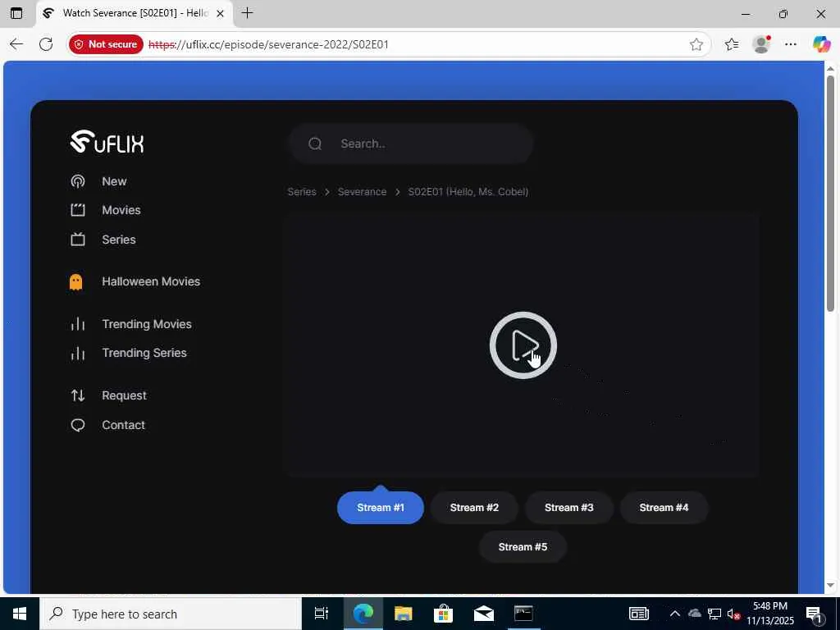
Task: Open the Favorites list icon
Action: [x=731, y=44]
